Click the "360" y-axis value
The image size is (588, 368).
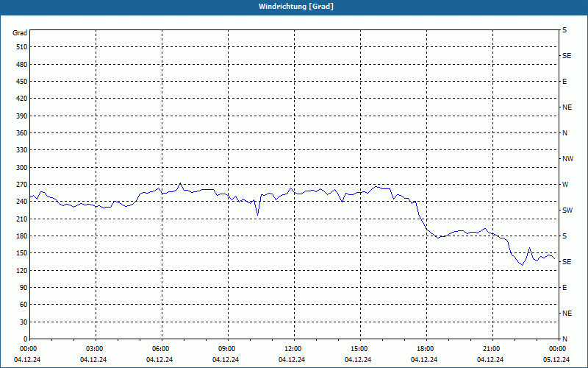[22, 133]
